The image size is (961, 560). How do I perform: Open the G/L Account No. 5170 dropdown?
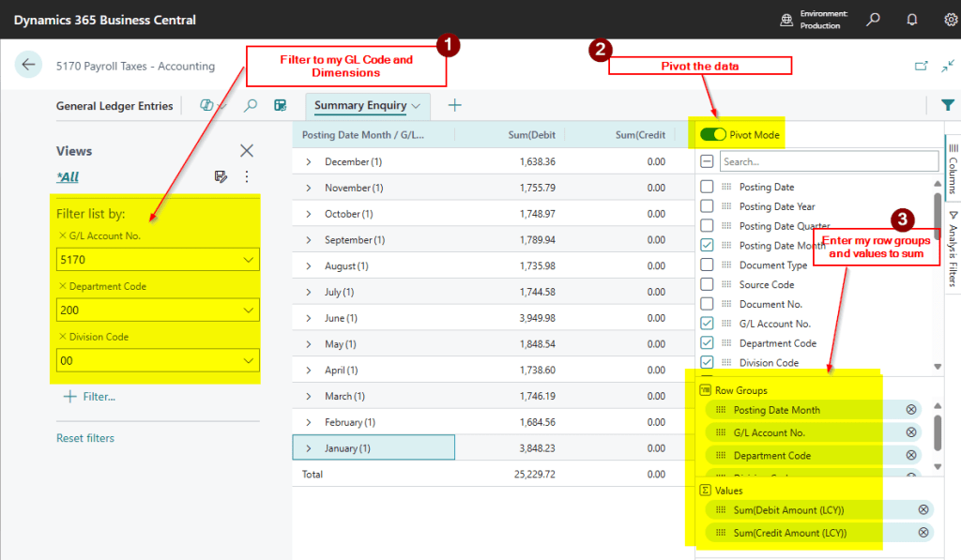coord(248,260)
